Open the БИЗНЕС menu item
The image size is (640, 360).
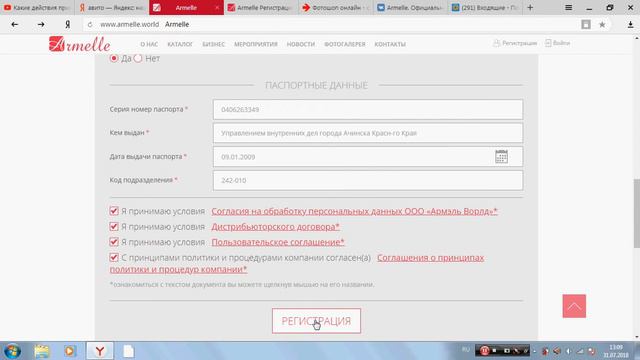[213, 44]
